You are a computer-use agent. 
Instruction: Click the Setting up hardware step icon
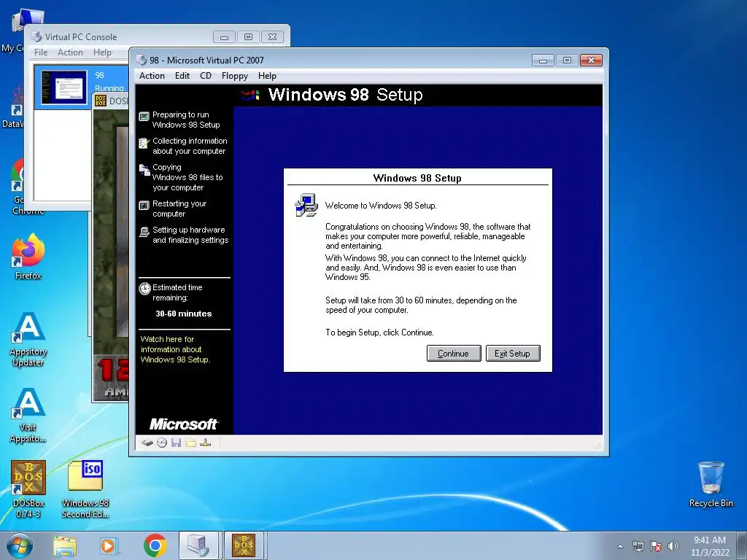(x=144, y=232)
